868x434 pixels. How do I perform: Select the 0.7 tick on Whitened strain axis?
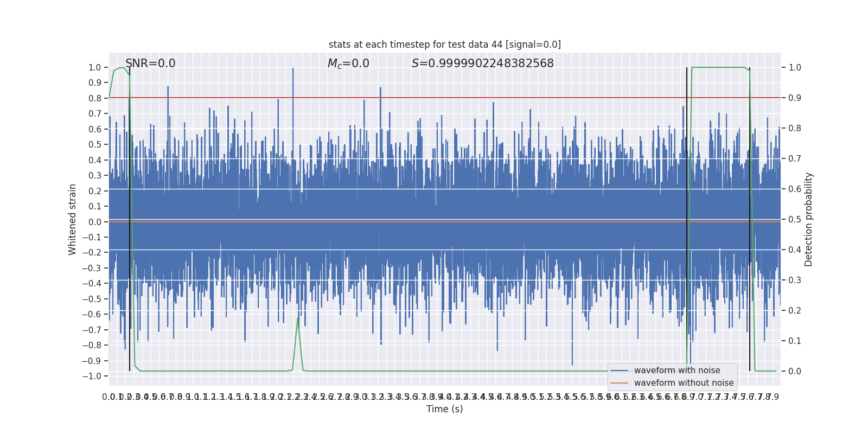(95, 113)
